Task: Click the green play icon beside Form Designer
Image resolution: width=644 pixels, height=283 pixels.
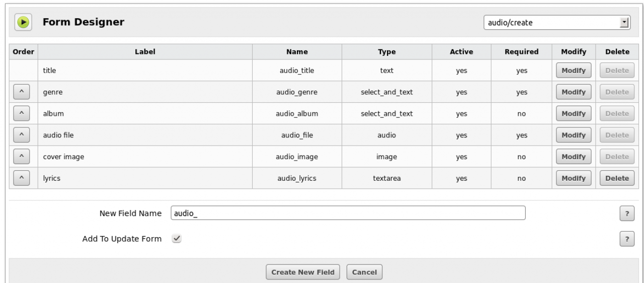Action: click(23, 23)
